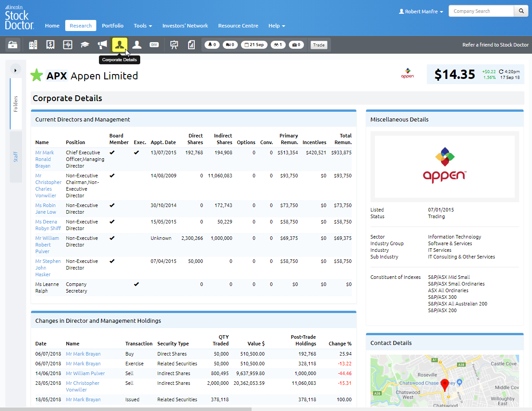532x411 pixels.
Task: Open Investors' Network menu item
Action: pos(185,26)
